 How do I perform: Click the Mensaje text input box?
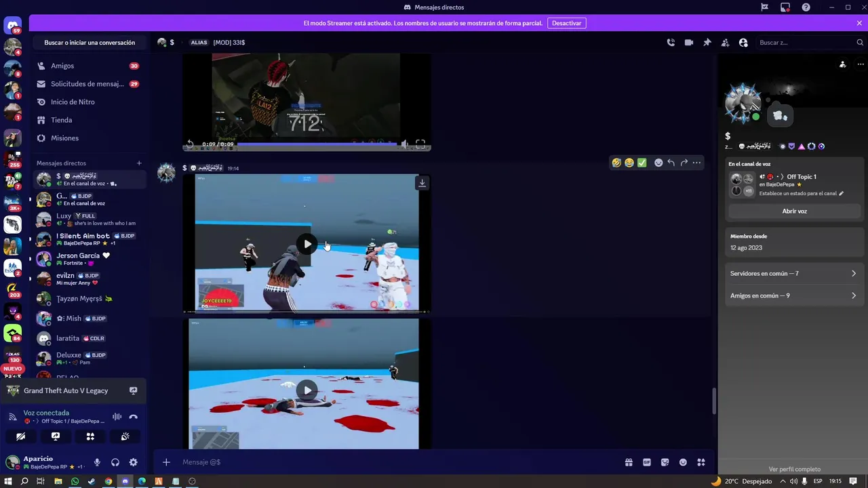coord(400,462)
